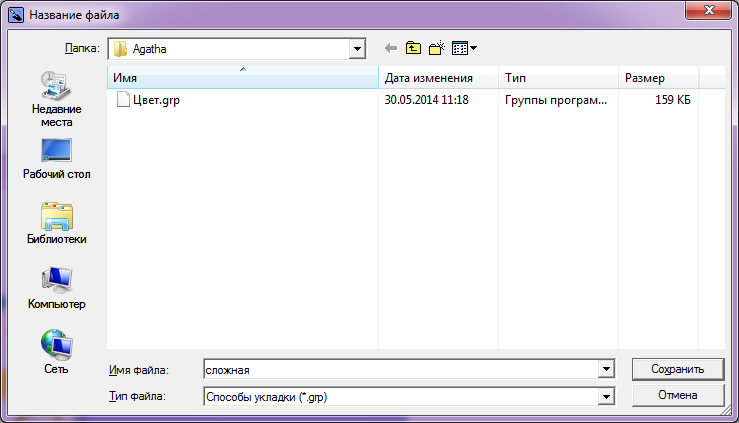Open Libraries (Библиотеки)
This screenshot has height=423, width=739.
point(57,223)
